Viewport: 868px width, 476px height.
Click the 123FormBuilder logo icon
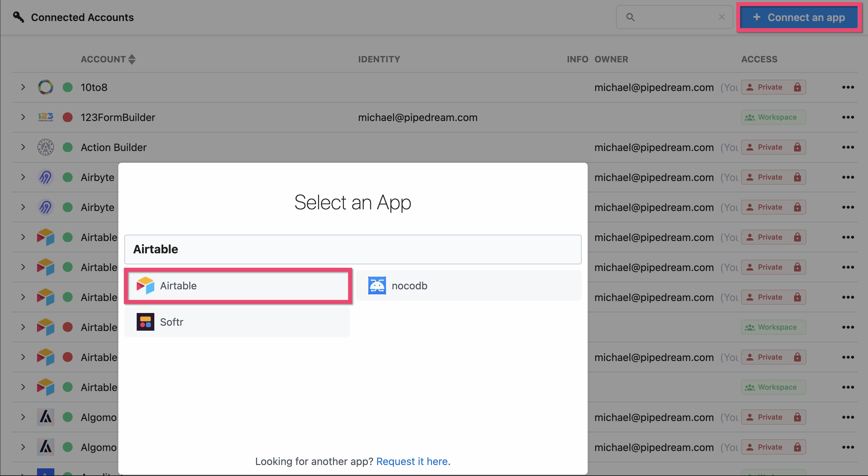[x=45, y=117]
